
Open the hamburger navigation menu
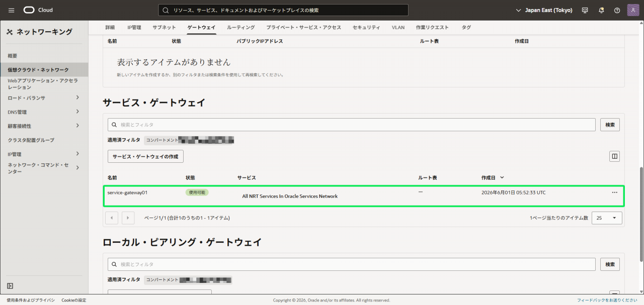12,10
